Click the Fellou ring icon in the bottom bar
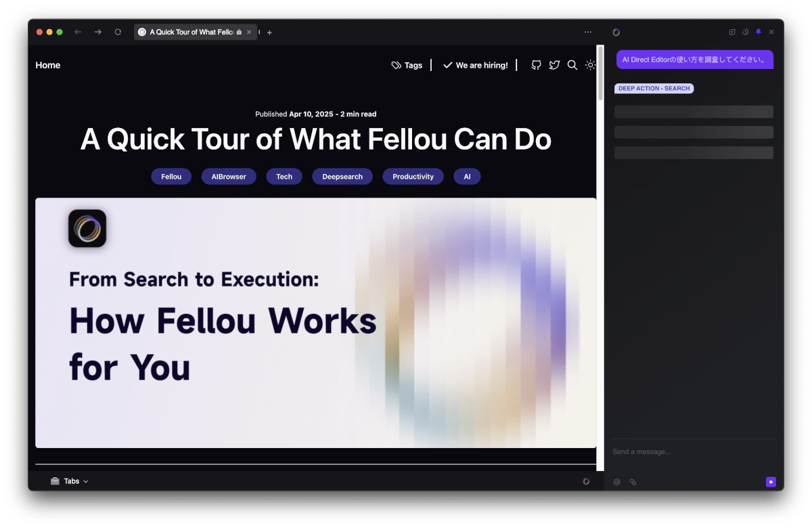Image resolution: width=812 pixels, height=528 pixels. click(586, 481)
